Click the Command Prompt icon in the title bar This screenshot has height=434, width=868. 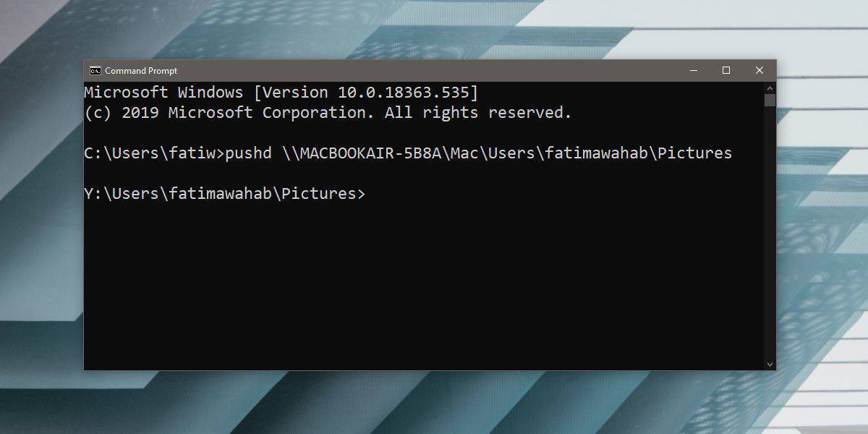[x=95, y=70]
